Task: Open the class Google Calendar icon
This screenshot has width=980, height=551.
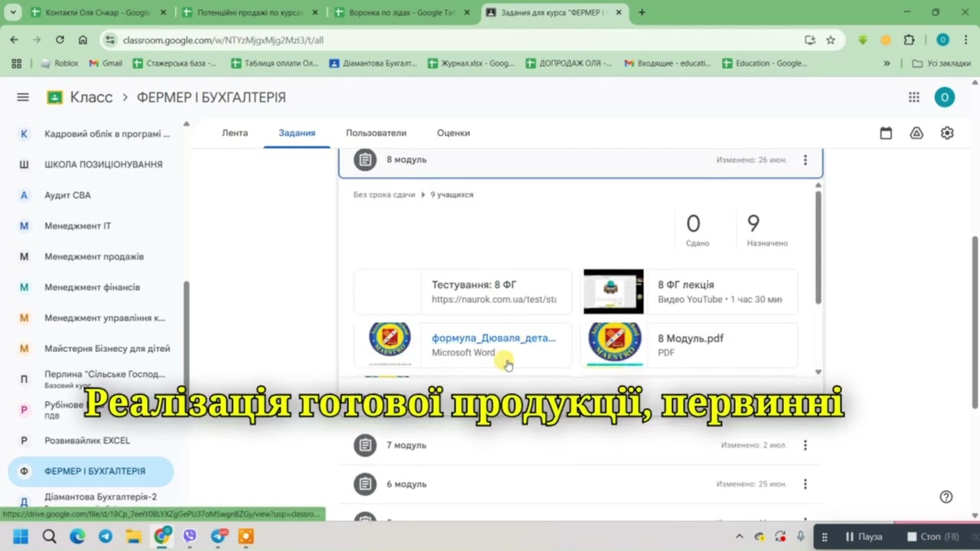Action: [886, 133]
